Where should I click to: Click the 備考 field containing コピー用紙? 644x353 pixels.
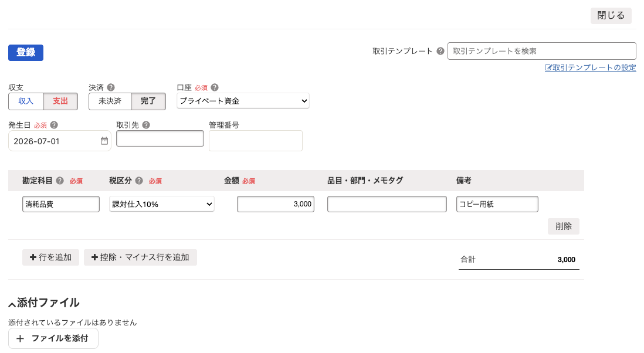497,204
